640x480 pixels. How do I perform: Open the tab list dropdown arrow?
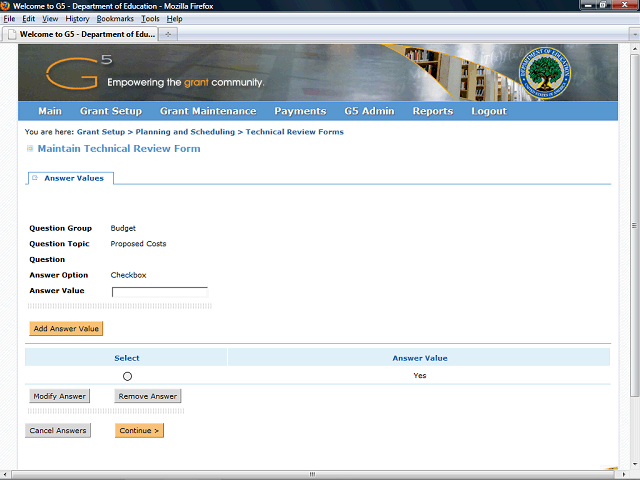[635, 35]
